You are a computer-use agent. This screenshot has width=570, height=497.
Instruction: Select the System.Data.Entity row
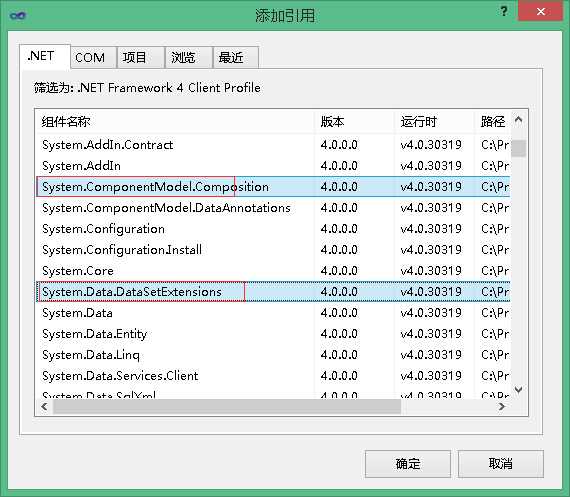pyautogui.click(x=273, y=334)
